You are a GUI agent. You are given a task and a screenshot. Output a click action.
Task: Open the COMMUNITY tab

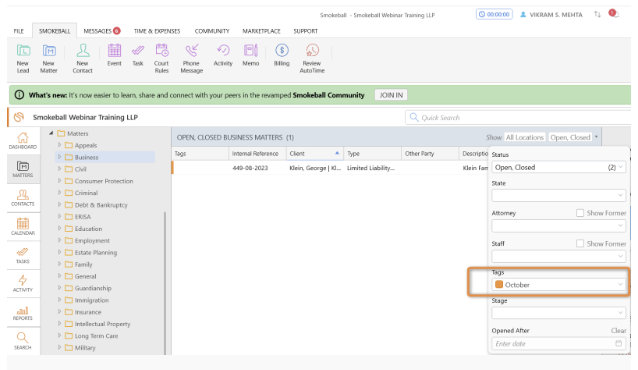point(212,31)
